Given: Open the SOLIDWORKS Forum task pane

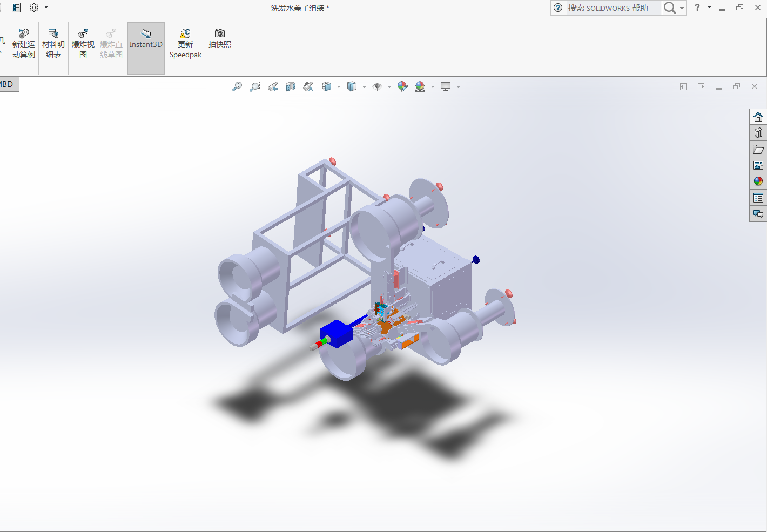Looking at the screenshot, I should coord(758,214).
